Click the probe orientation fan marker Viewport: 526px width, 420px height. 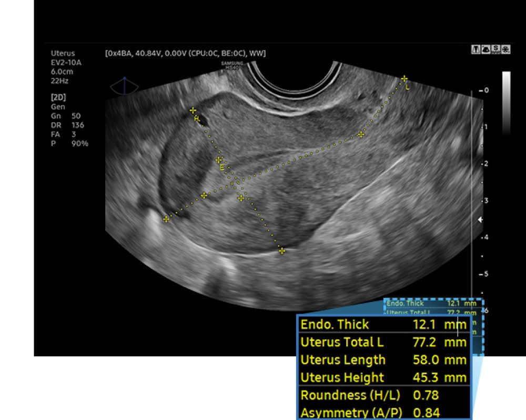125,85
